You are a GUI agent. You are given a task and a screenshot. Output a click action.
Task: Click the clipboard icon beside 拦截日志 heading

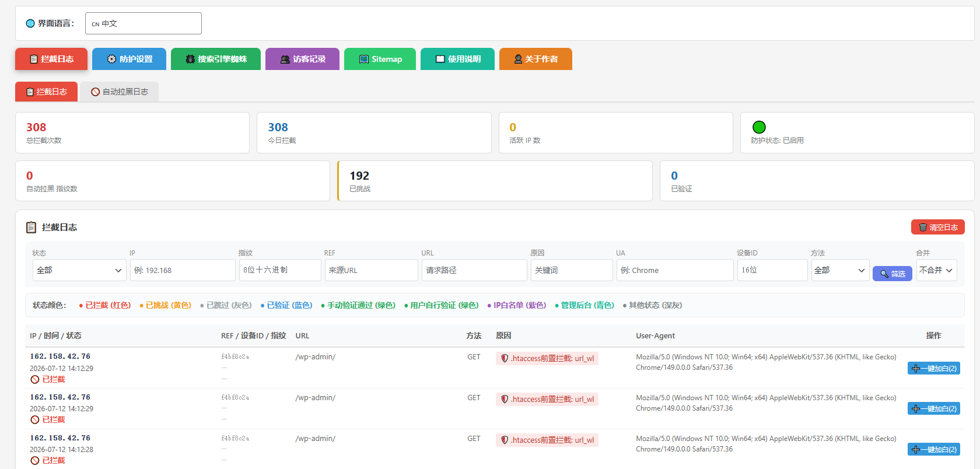(32, 227)
